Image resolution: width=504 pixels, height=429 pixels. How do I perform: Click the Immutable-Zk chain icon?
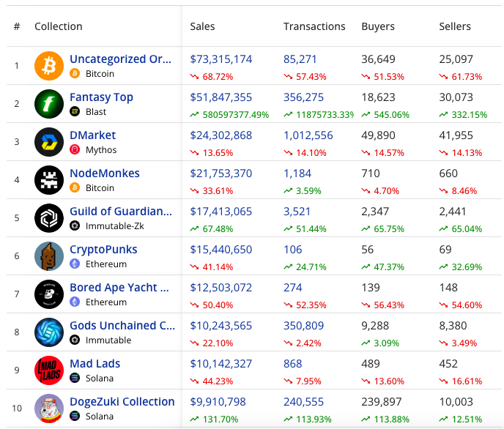(75, 225)
